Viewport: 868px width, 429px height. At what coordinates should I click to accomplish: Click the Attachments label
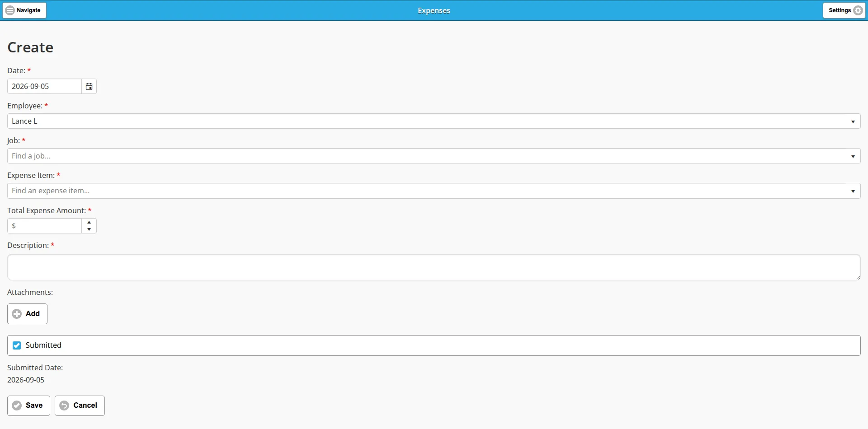click(x=30, y=293)
